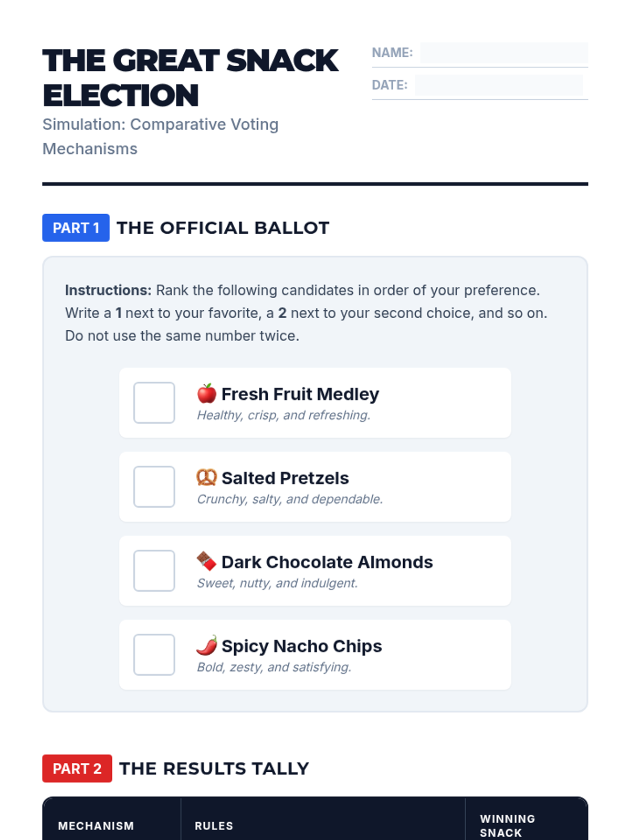Select the MECHANISM column header

tap(96, 826)
